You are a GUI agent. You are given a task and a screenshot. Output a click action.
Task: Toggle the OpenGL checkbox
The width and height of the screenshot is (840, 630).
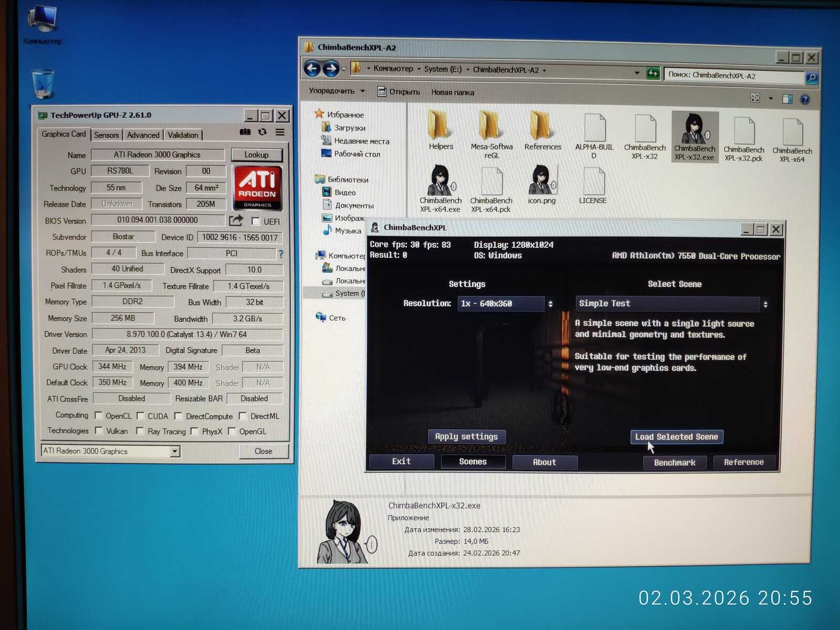click(232, 431)
